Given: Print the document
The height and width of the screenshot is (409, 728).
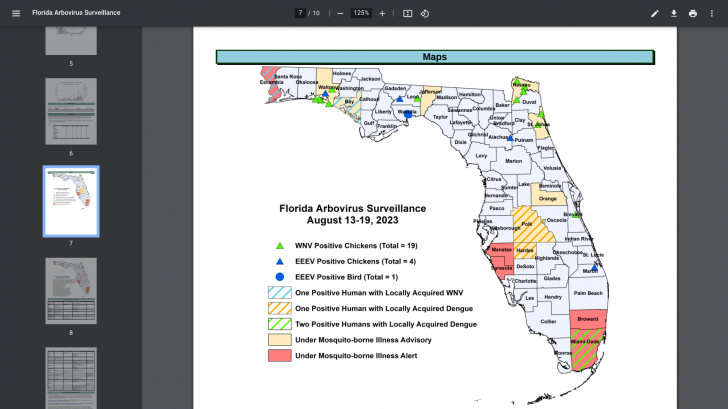Looking at the screenshot, I should (x=693, y=13).
